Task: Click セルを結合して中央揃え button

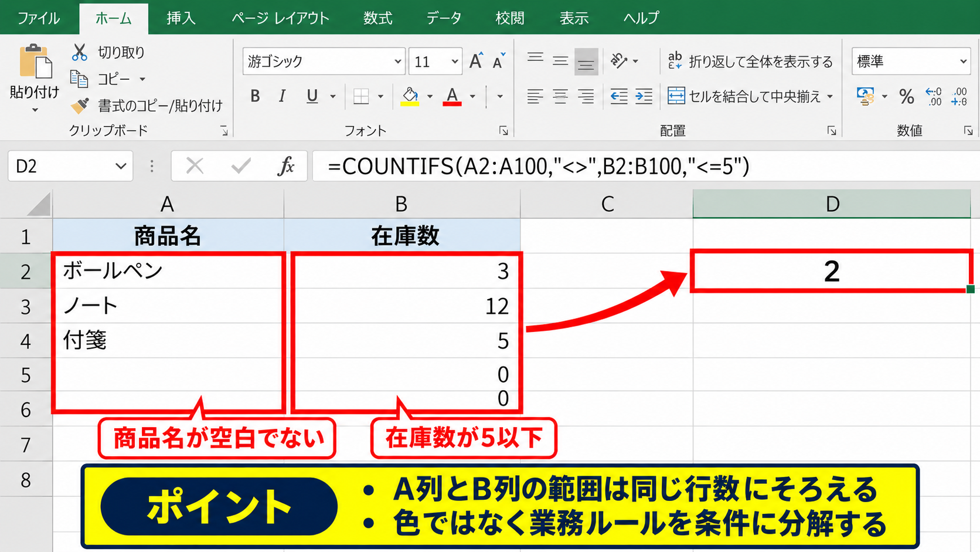Action: [750, 96]
